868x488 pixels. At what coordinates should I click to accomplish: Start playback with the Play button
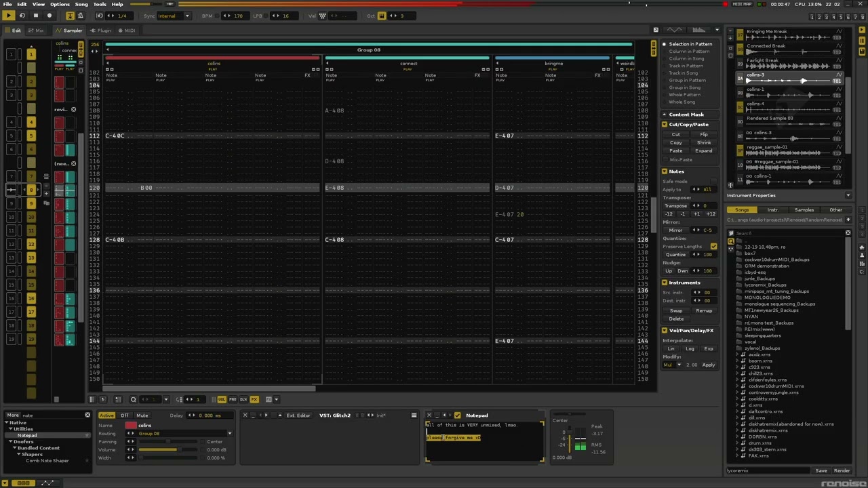pyautogui.click(x=9, y=16)
